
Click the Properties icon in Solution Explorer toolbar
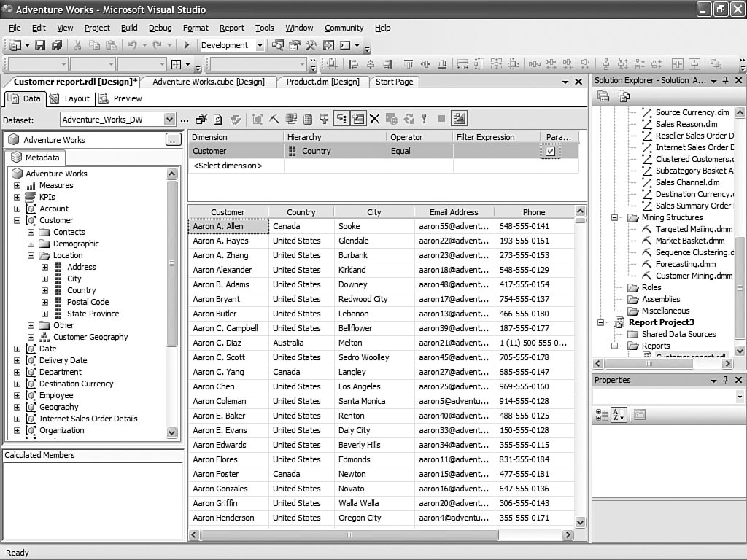pyautogui.click(x=603, y=96)
